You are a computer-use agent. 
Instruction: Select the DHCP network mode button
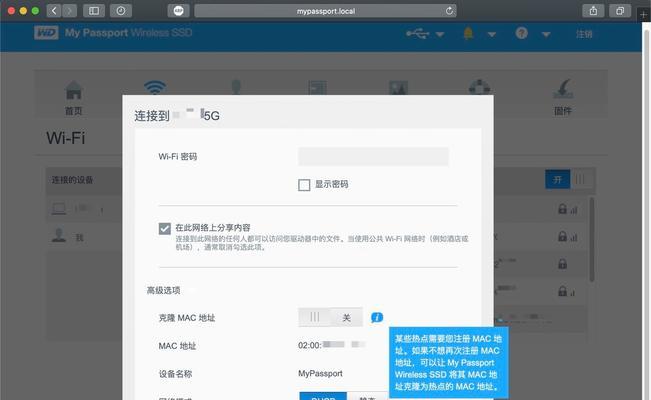(323, 396)
